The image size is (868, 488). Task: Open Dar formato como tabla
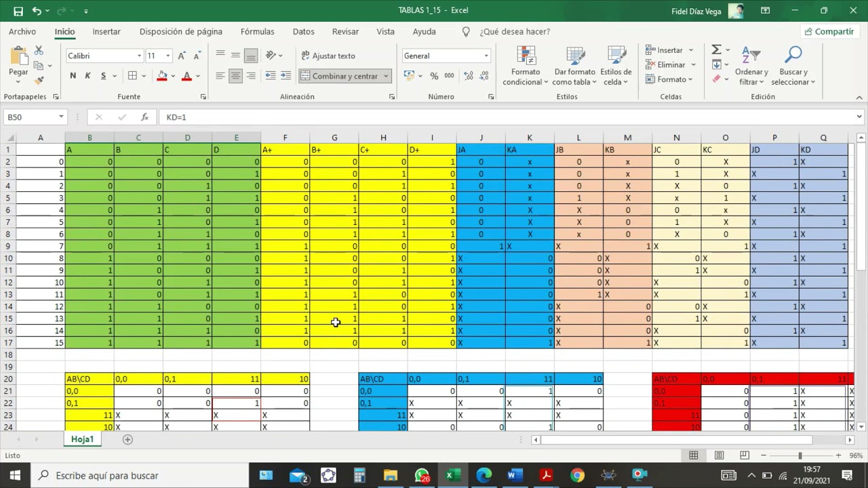coord(574,66)
